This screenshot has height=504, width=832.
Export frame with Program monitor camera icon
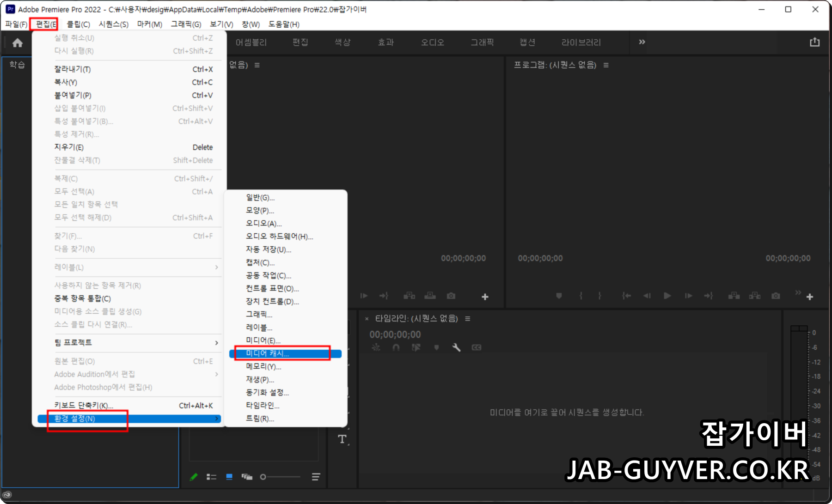pos(776,296)
